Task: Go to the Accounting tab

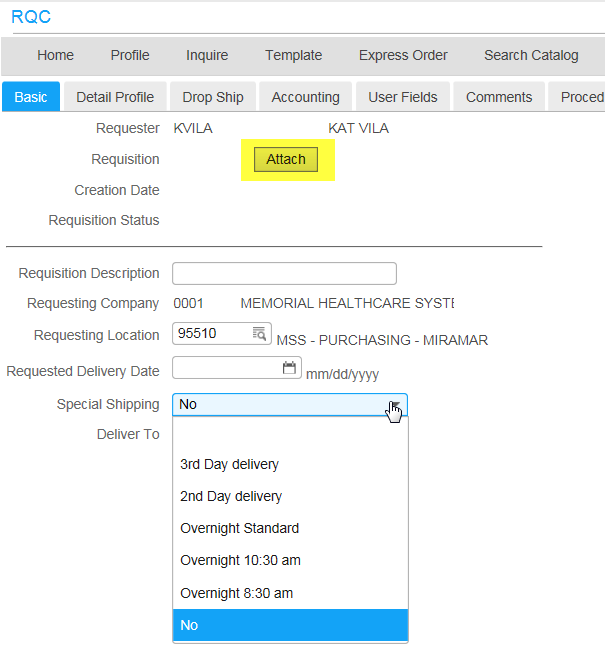Action: (x=305, y=97)
